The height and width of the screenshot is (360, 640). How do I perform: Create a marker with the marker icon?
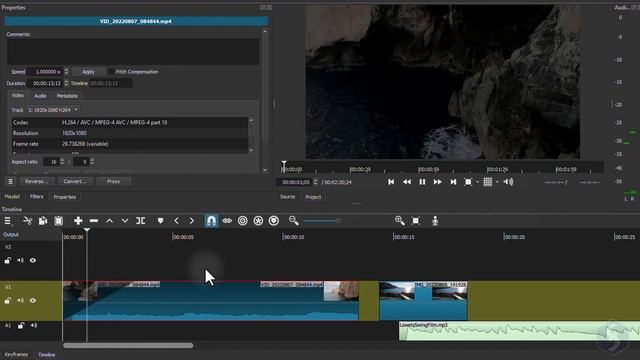pyautogui.click(x=160, y=221)
